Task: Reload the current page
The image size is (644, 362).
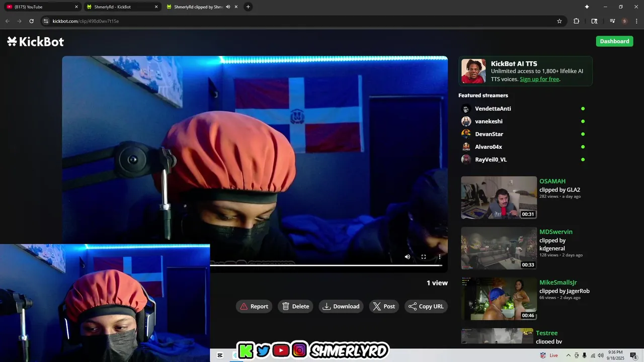Action: tap(31, 21)
